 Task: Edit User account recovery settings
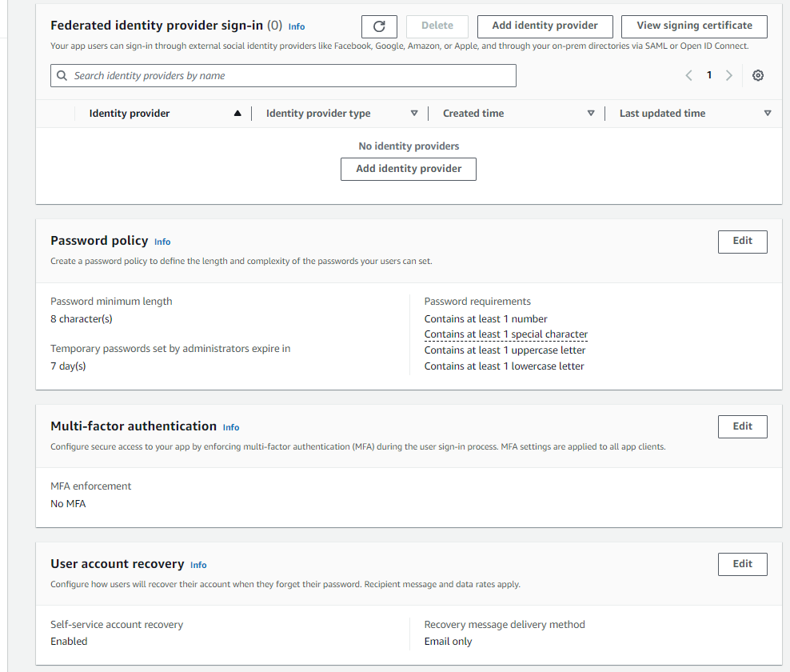(742, 564)
